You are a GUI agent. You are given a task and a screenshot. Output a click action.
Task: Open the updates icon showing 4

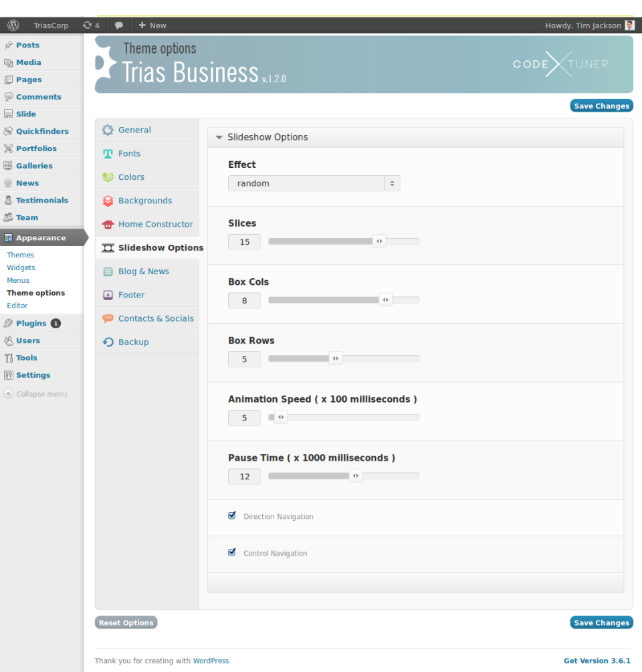tap(91, 25)
